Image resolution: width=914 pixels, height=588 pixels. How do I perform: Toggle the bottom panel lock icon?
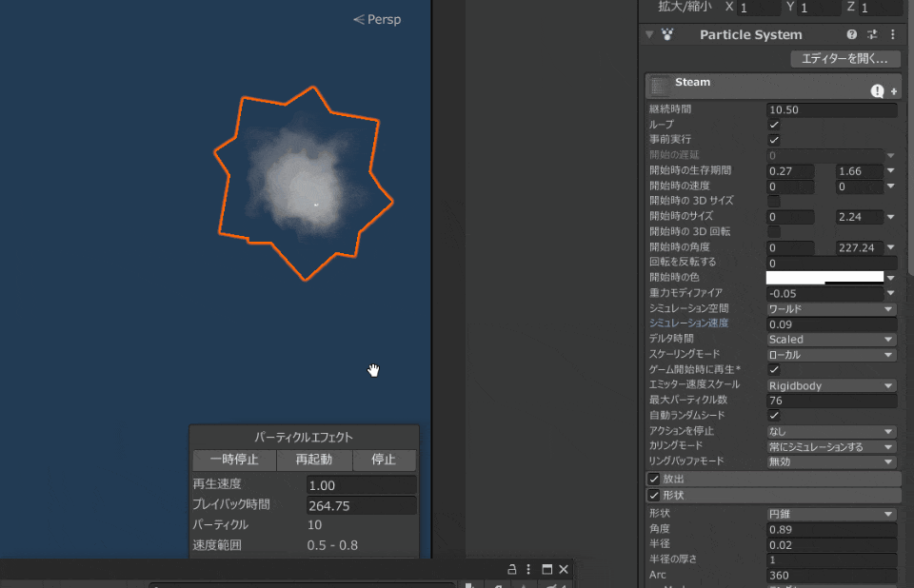pyautogui.click(x=512, y=569)
